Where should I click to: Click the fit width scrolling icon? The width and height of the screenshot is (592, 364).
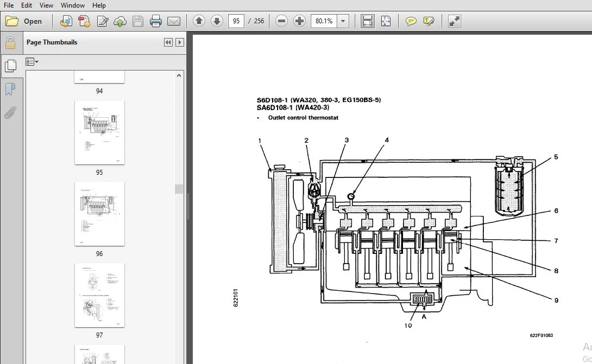click(367, 21)
